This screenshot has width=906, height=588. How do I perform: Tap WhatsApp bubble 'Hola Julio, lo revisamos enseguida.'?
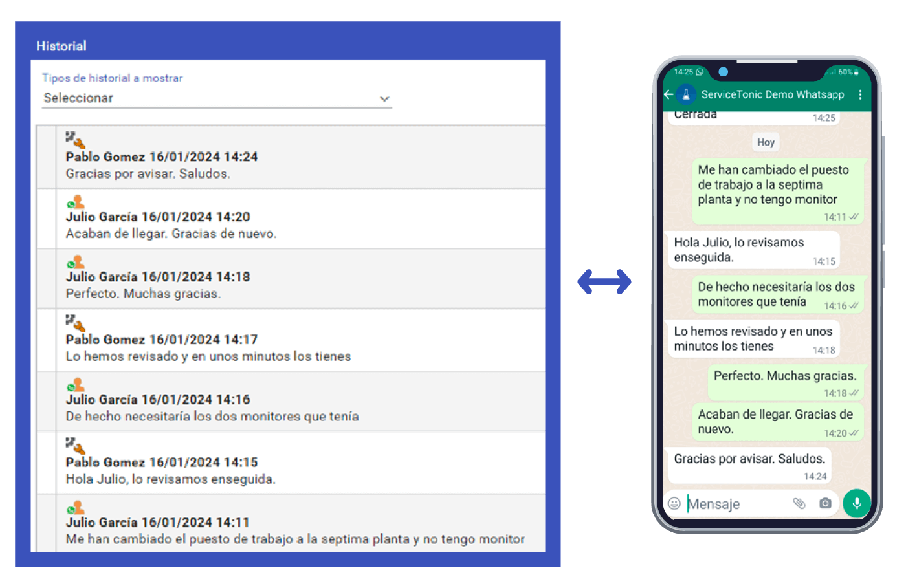754,250
